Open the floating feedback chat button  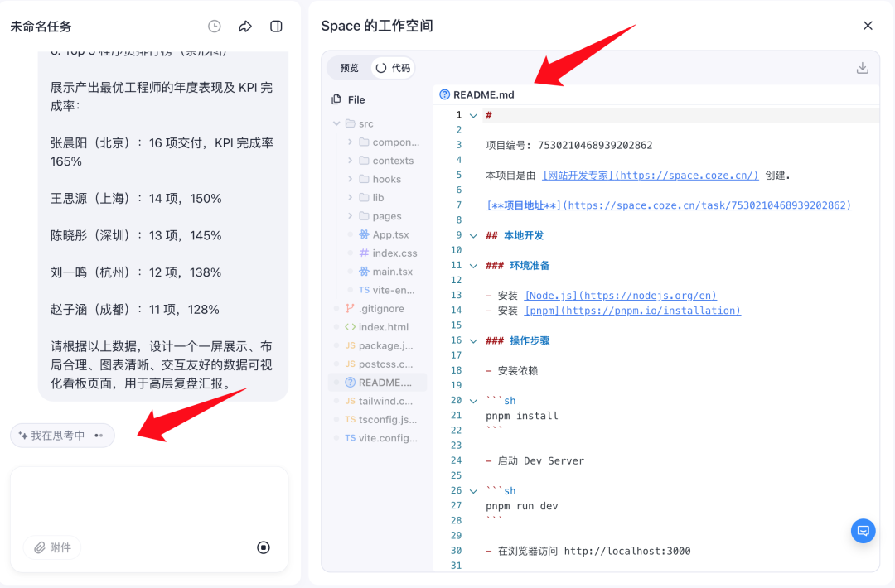(x=863, y=531)
